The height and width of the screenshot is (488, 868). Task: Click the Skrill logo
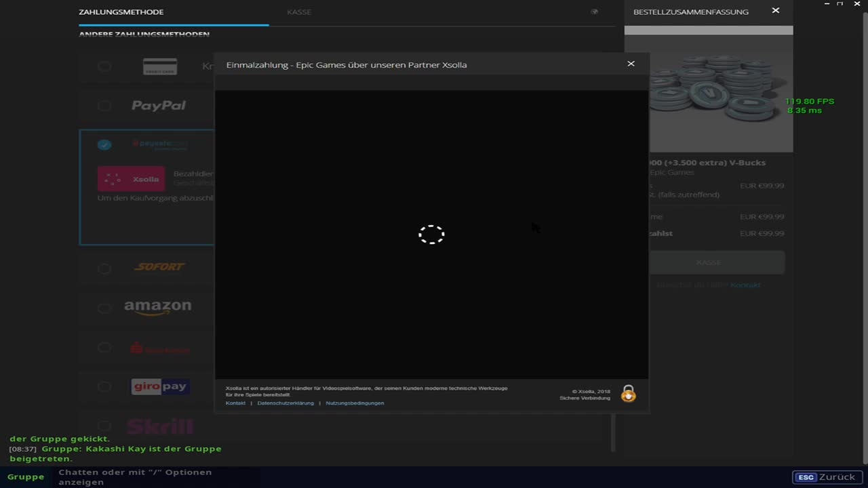(160, 426)
